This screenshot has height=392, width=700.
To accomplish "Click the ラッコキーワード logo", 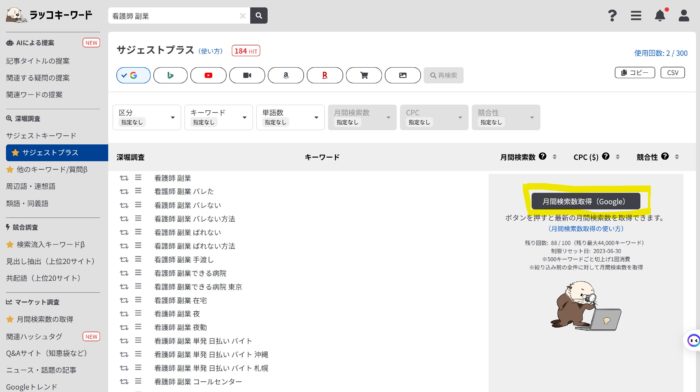I will (49, 15).
